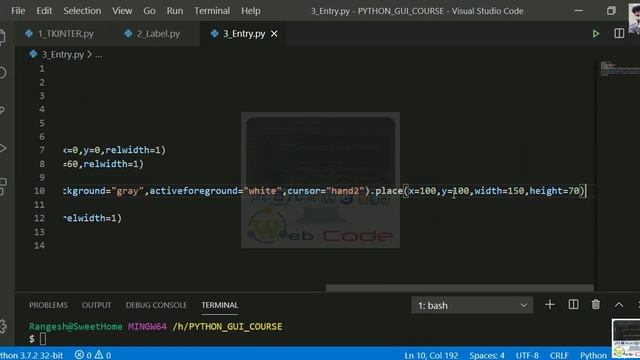Maximize panel size with the chevron up
This screenshot has height=360, width=640.
point(619,304)
